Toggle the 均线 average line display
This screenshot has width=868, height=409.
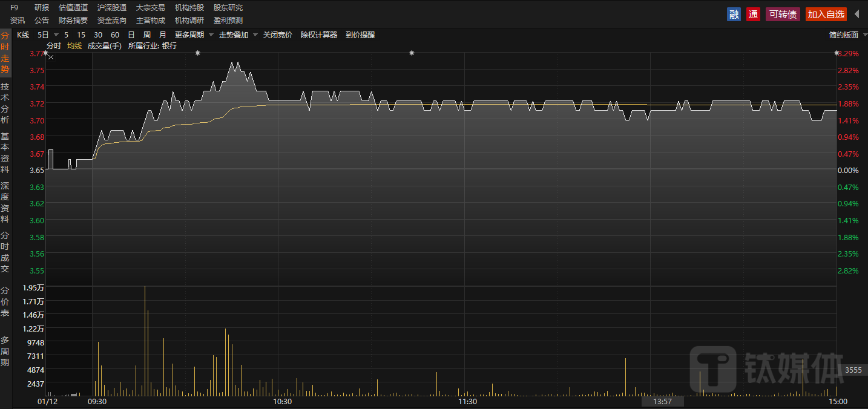74,46
